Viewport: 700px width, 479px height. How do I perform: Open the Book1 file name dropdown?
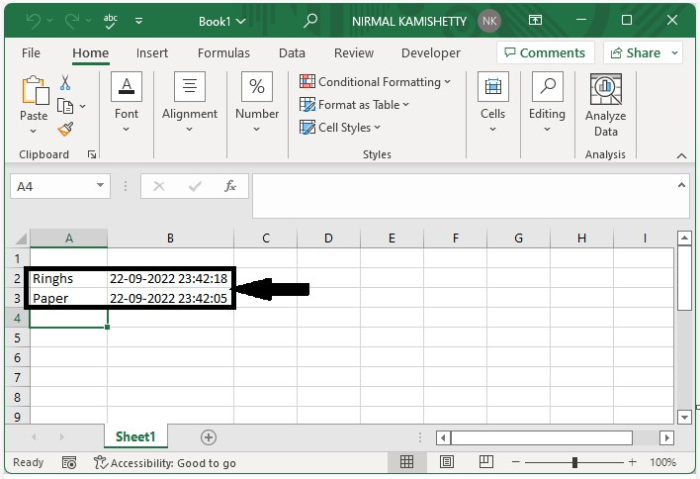click(x=222, y=21)
